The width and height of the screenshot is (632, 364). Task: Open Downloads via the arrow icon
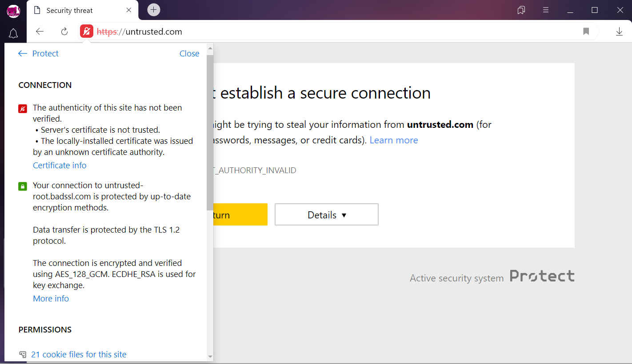[x=619, y=32]
